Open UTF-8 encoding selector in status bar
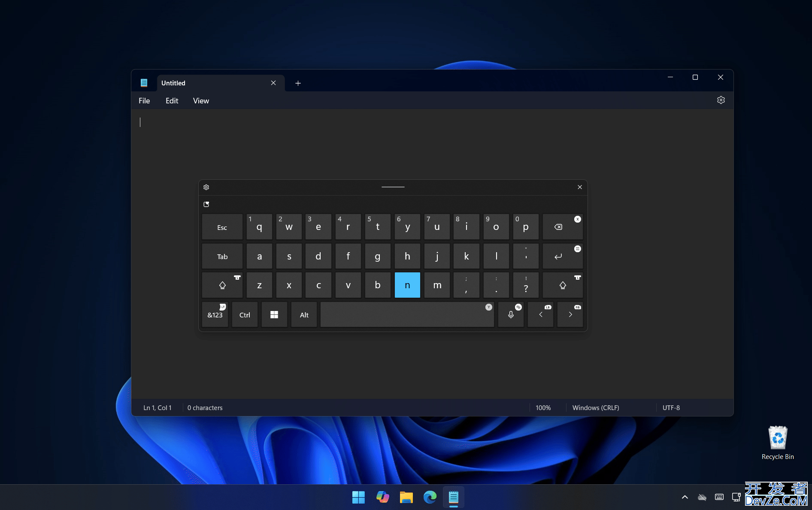This screenshot has width=812, height=510. click(x=671, y=408)
